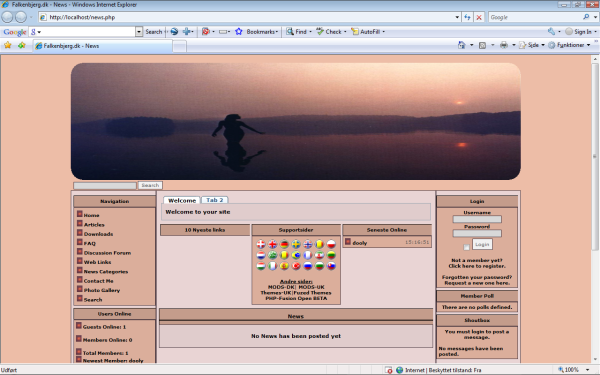Screen dimensions: 600x375
Task: Click the Login button
Action: (482, 244)
